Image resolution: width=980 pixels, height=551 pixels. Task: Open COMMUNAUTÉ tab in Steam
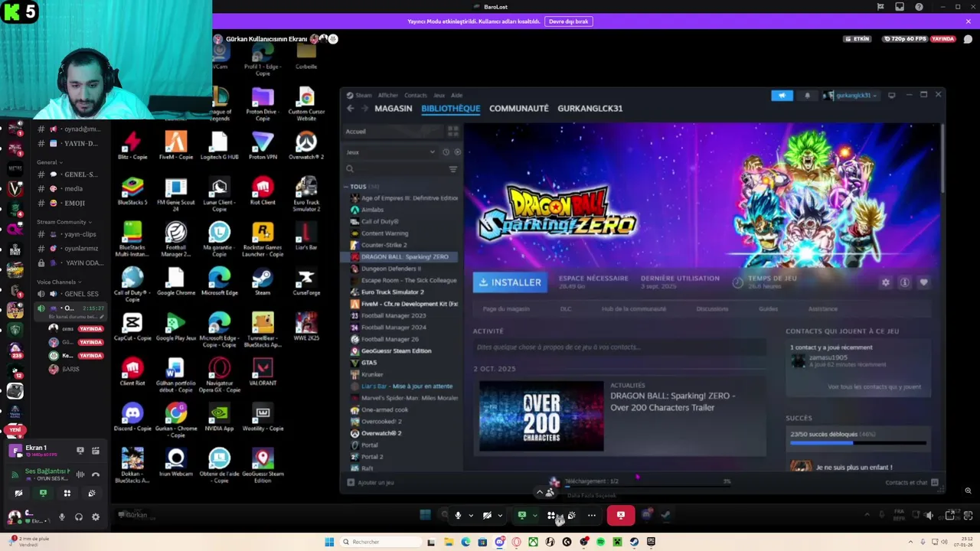[519, 109]
